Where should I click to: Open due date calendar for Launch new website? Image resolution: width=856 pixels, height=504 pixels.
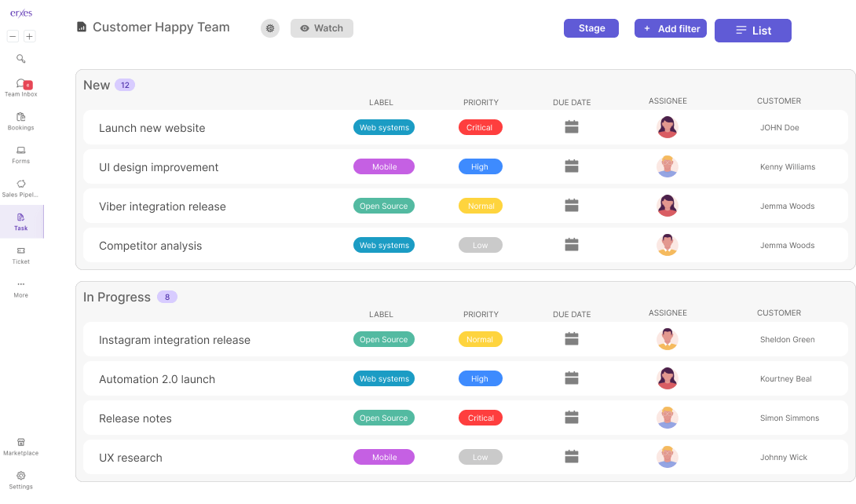pyautogui.click(x=572, y=127)
